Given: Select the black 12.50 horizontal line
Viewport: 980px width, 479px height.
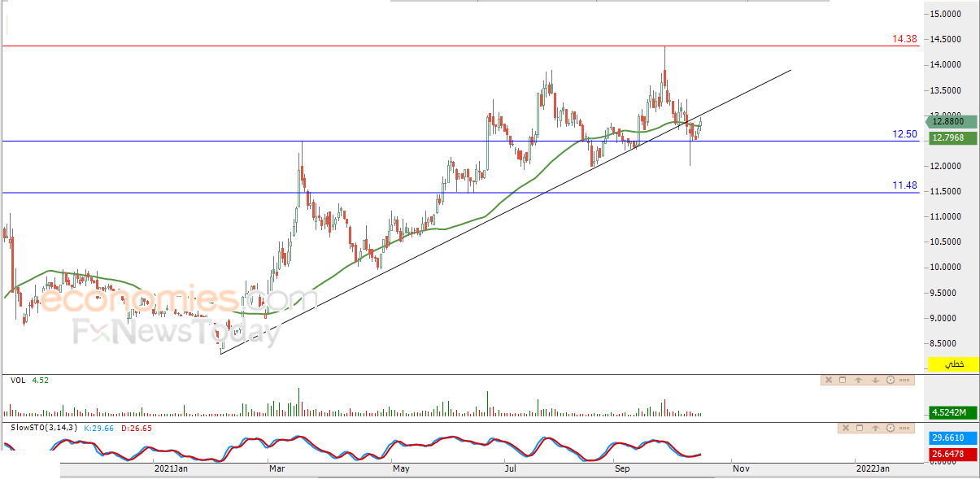Looking at the screenshot, I should click(x=460, y=142).
